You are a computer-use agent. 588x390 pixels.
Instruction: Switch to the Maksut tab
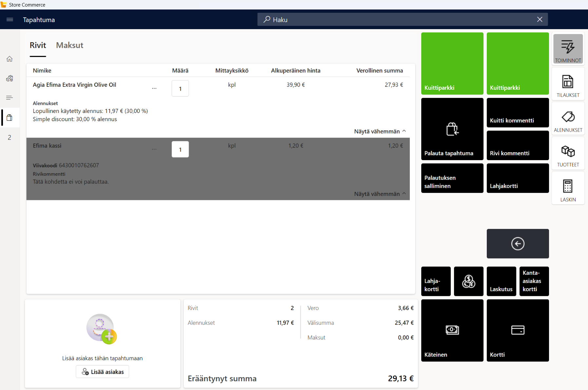(x=70, y=45)
